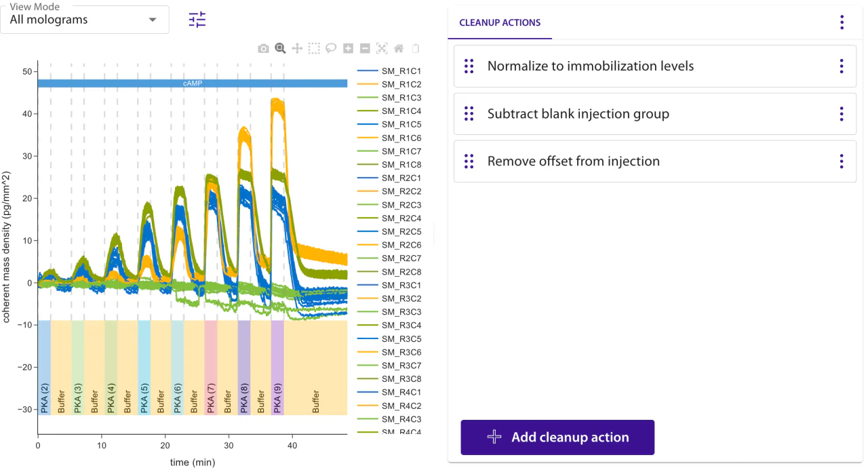Open options menu for Normalize to immobilization levels
Viewport: 868px width, 468px height.
(842, 66)
